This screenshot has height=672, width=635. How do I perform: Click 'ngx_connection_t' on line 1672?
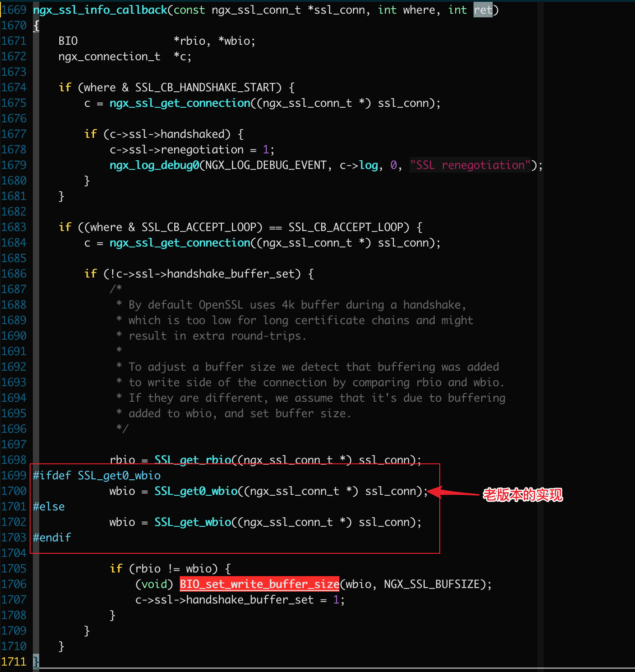pyautogui.click(x=109, y=57)
